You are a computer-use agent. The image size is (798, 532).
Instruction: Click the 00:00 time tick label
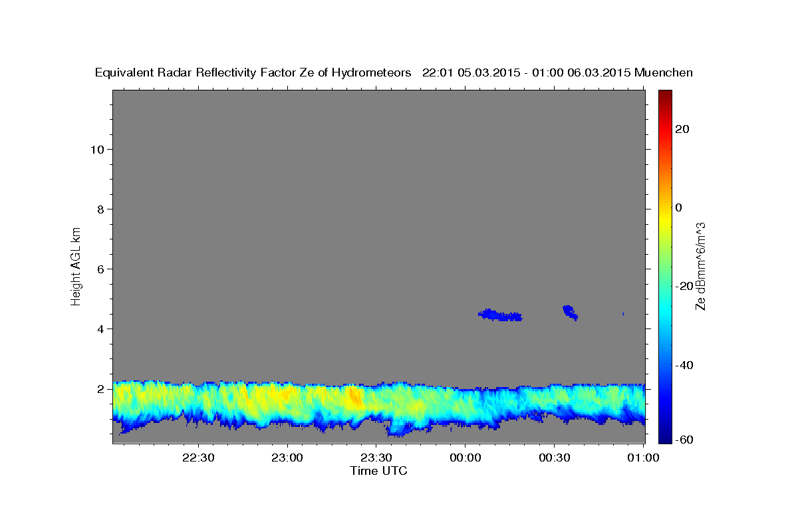pos(465,458)
